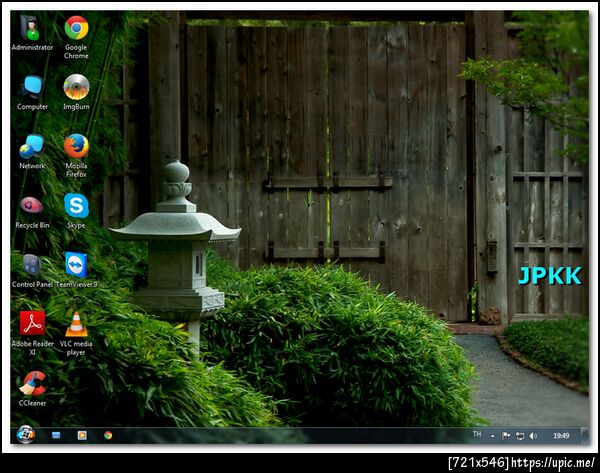Click the TeamViewer 9 shortcut

[76, 270]
